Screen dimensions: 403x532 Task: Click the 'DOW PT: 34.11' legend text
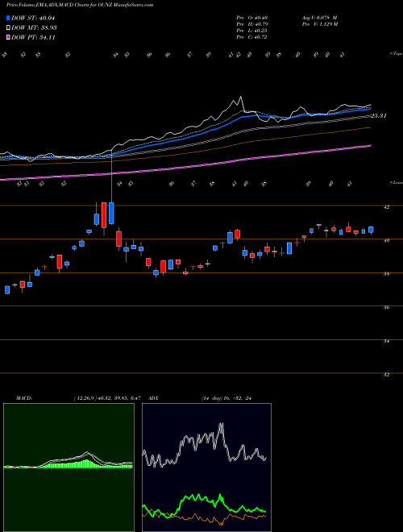(x=33, y=37)
